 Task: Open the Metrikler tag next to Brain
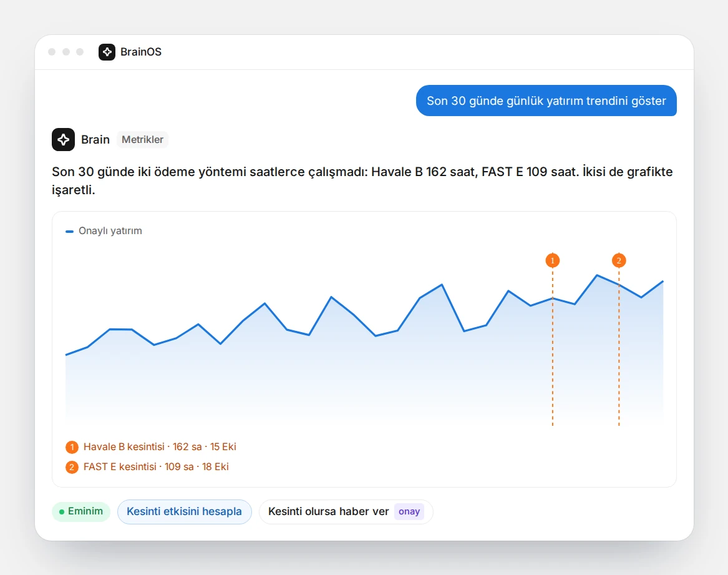[142, 139]
